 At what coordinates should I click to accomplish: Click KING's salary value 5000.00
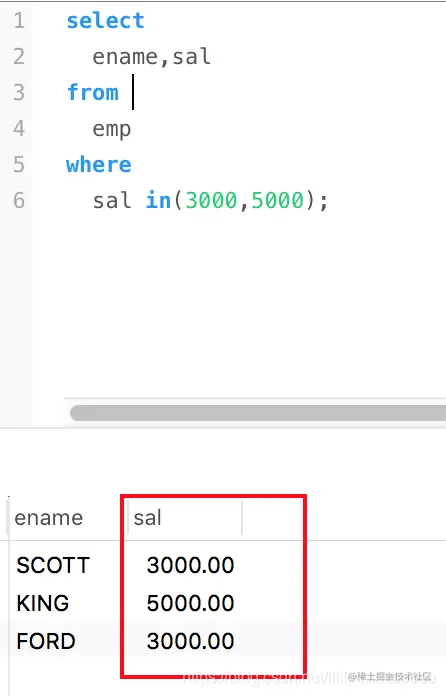[190, 603]
